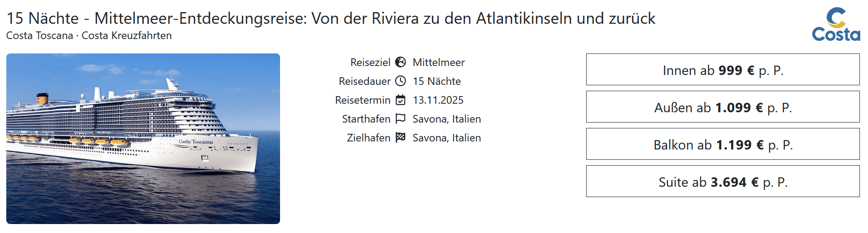Click the clock icon beside Reisedauer
The image size is (868, 233).
coord(401,81)
